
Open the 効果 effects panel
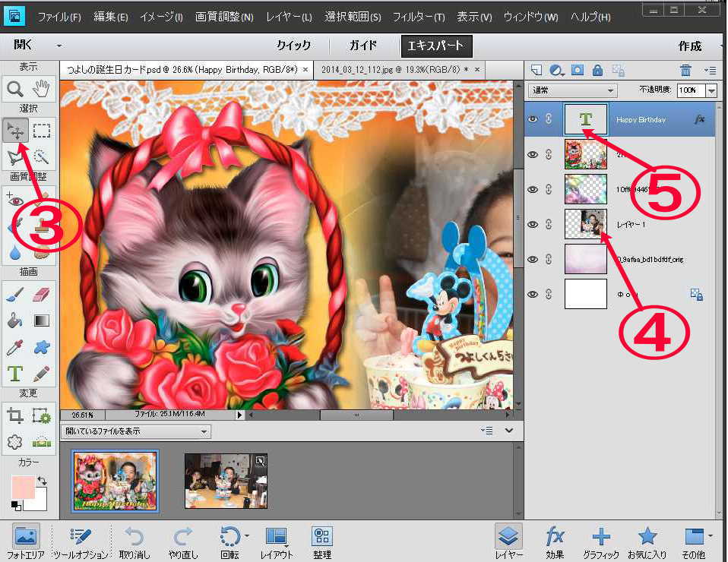coord(555,541)
